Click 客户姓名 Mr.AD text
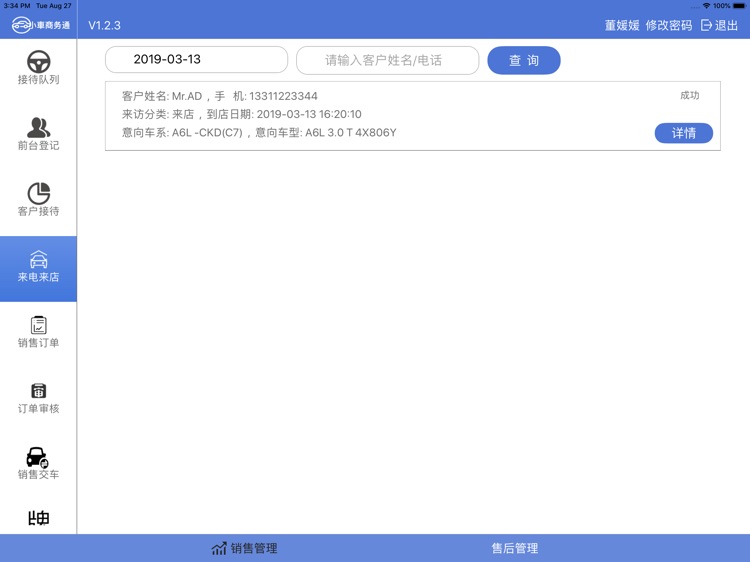 162,96
